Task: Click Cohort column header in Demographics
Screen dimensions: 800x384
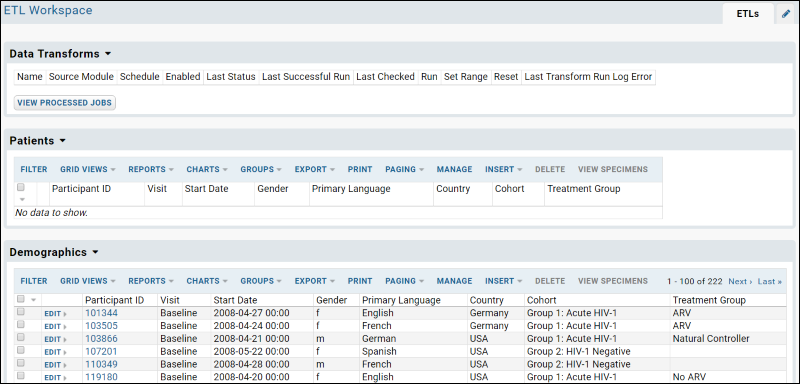Action: pyautogui.click(x=542, y=300)
